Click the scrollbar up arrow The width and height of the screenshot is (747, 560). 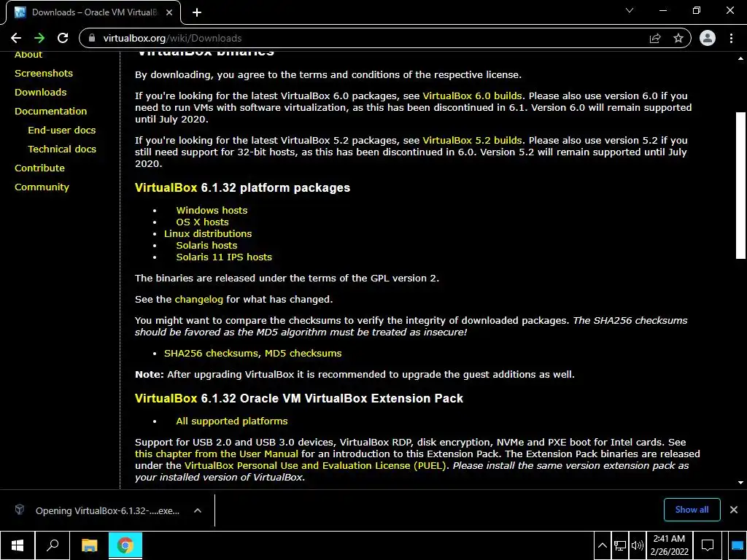740,58
